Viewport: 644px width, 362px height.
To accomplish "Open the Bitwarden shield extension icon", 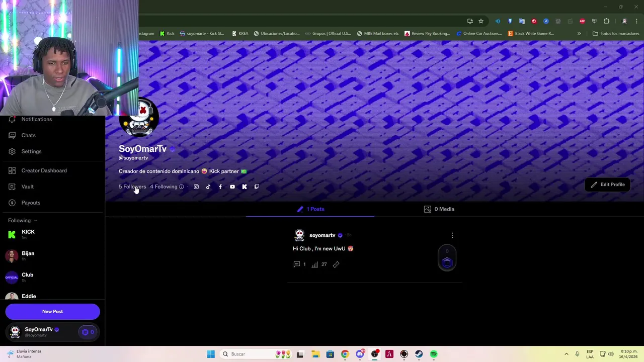I will (510, 21).
